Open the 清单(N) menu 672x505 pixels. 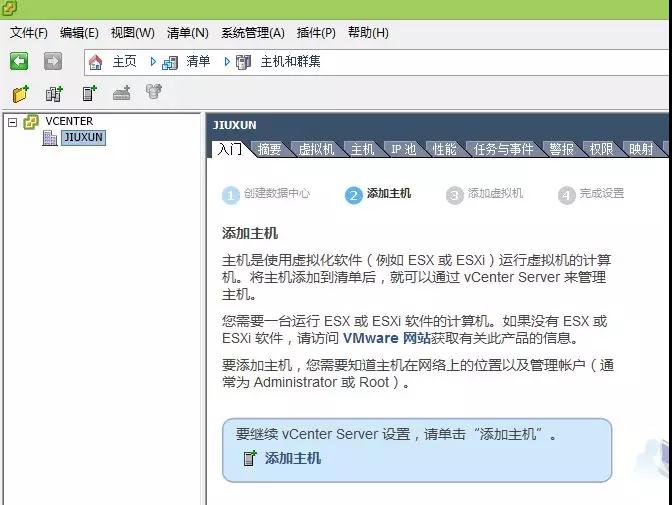tap(188, 33)
